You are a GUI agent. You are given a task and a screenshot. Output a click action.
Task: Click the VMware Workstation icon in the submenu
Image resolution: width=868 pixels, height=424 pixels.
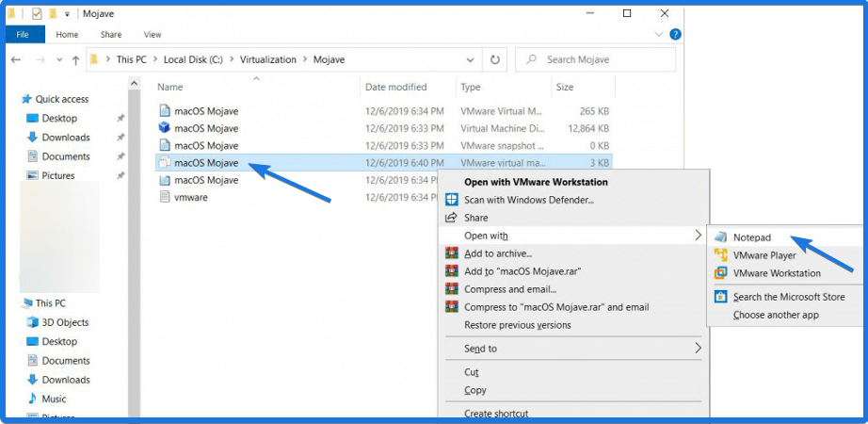click(720, 272)
